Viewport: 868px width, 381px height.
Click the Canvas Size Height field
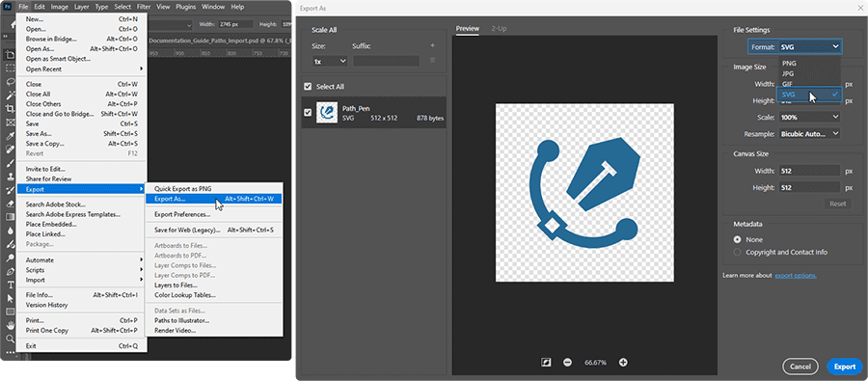tap(809, 188)
